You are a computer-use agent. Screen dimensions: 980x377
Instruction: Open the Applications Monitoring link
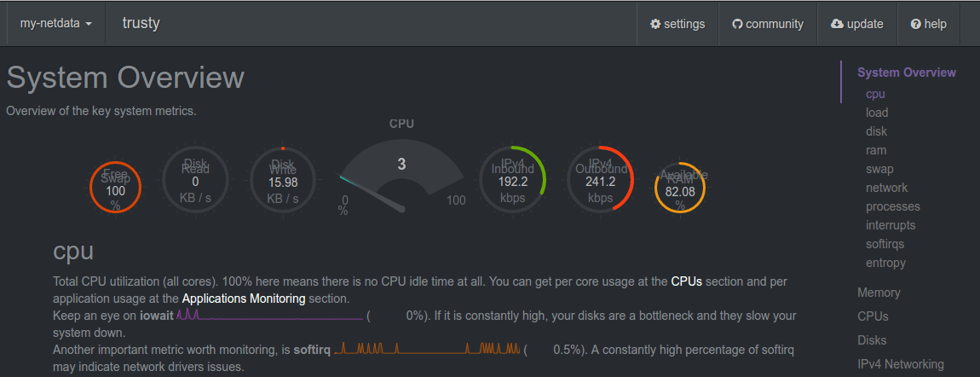pyautogui.click(x=244, y=299)
